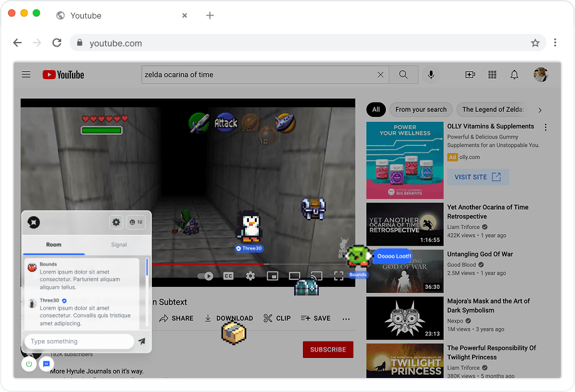This screenshot has height=392, width=575.
Task: Click the VISIT SITE button
Action: tap(478, 177)
